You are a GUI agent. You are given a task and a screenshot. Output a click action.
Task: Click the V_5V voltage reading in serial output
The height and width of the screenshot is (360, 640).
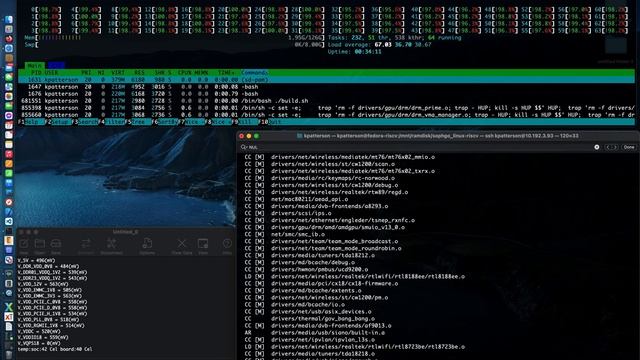[36, 260]
